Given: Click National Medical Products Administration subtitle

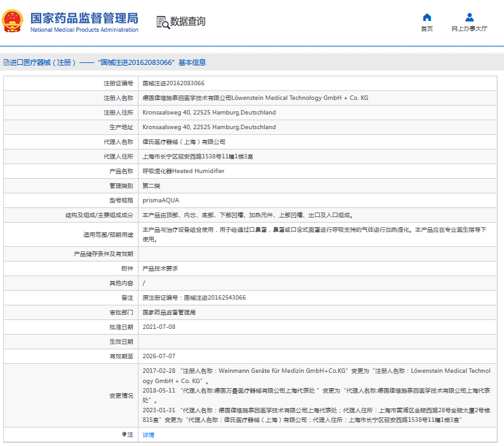Looking at the screenshot, I should 85,30.
